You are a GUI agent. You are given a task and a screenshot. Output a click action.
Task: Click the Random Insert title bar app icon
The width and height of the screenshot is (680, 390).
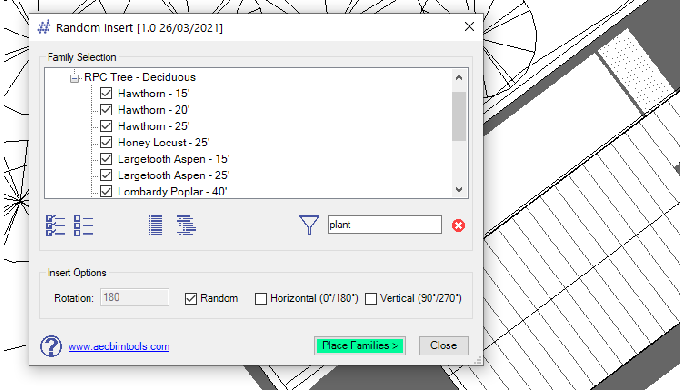[x=44, y=27]
